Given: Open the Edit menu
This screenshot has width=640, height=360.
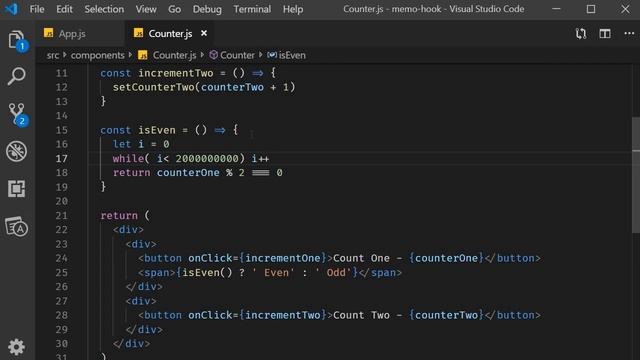Looking at the screenshot, I should pos(64,9).
